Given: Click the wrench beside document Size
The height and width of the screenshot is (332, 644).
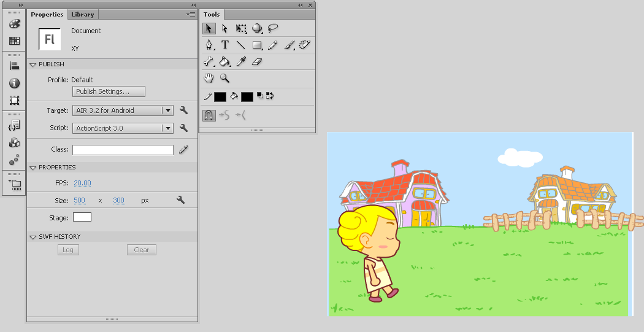Looking at the screenshot, I should (x=180, y=199).
